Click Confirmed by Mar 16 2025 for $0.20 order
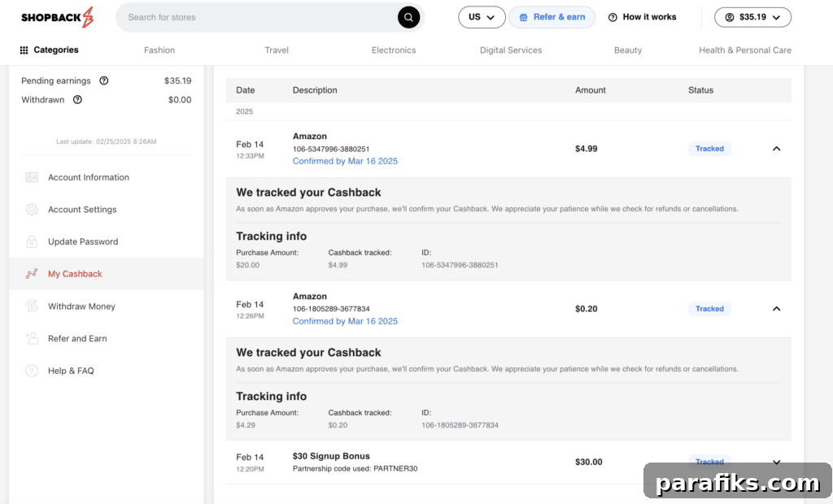This screenshot has height=504, width=833. [x=345, y=321]
